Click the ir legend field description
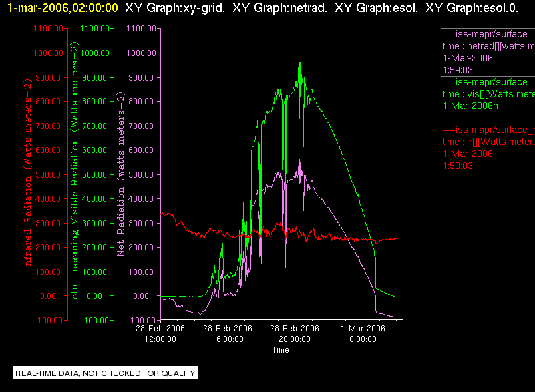 point(488,142)
